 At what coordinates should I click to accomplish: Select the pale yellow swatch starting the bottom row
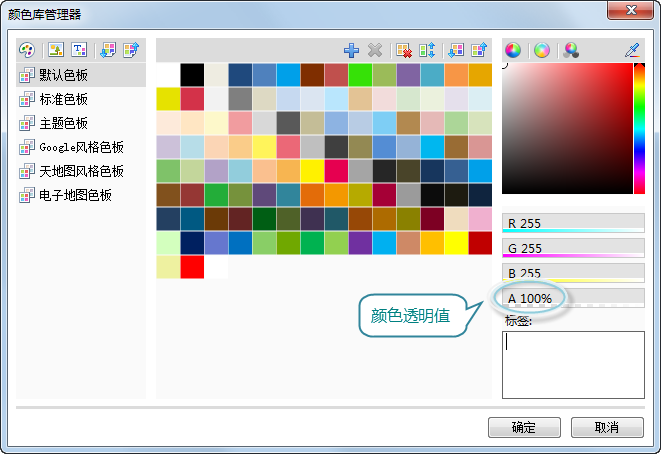tap(168, 267)
